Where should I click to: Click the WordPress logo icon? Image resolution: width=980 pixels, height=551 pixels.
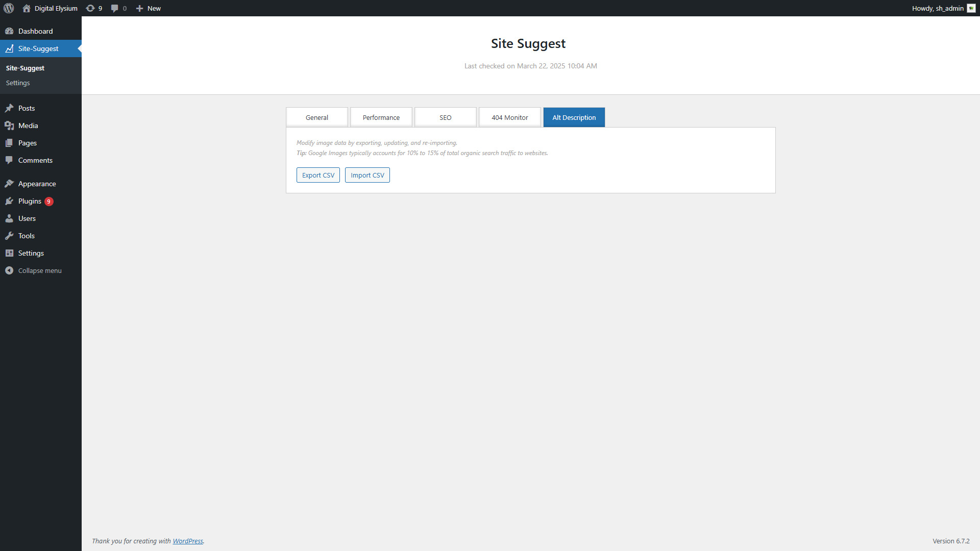coord(9,8)
